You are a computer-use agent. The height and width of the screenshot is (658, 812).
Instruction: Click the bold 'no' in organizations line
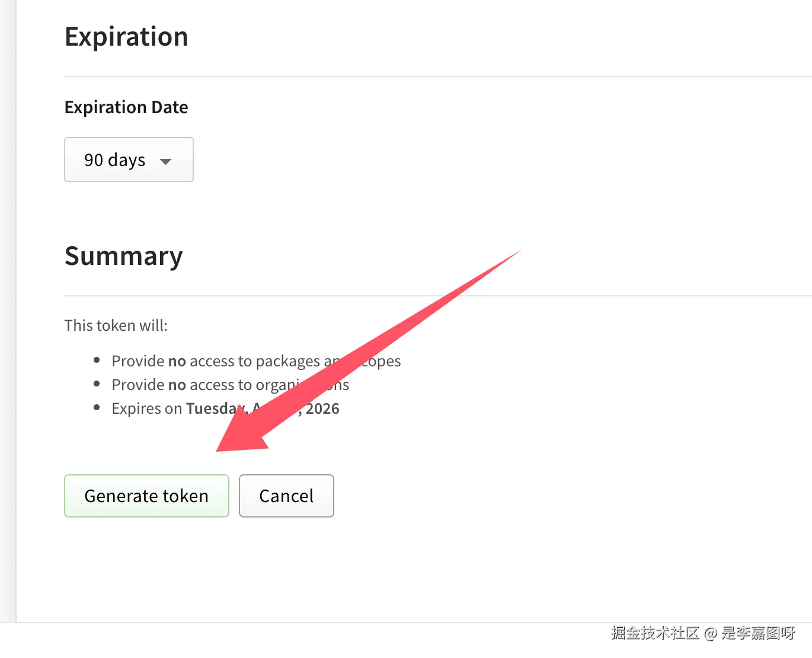point(177,385)
